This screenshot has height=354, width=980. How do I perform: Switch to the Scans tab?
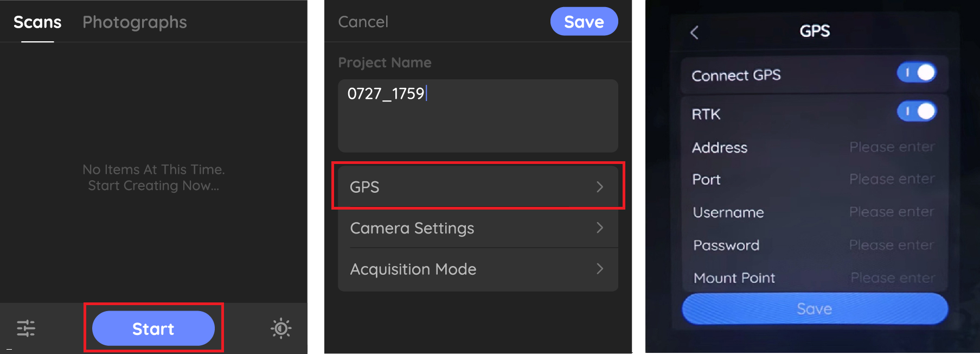(37, 22)
